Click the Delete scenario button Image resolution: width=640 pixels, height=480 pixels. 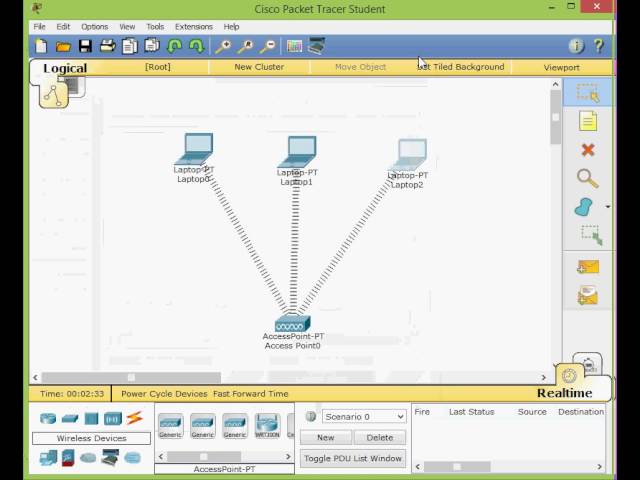click(380, 438)
